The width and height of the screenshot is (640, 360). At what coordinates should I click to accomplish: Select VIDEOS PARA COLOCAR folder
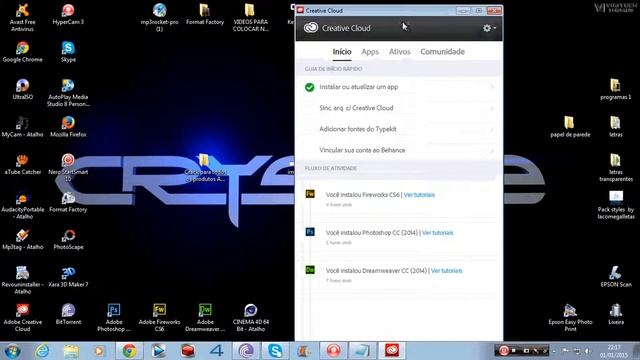coord(251,18)
